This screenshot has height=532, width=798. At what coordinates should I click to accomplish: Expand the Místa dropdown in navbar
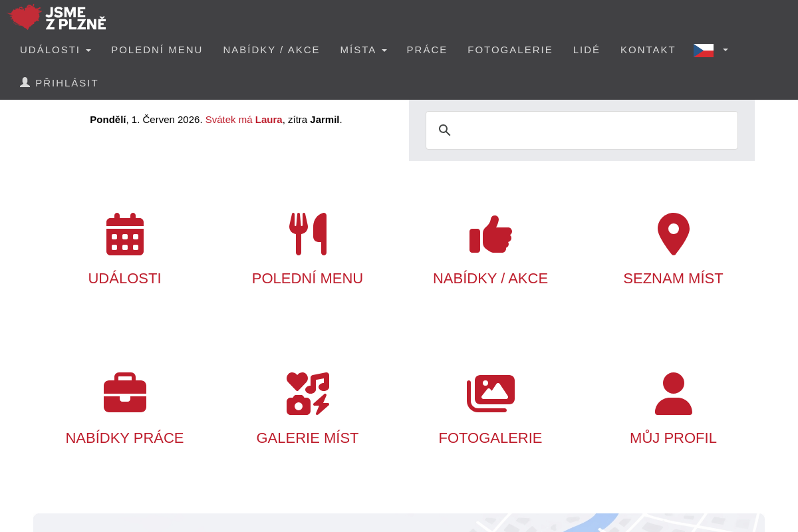[363, 50]
